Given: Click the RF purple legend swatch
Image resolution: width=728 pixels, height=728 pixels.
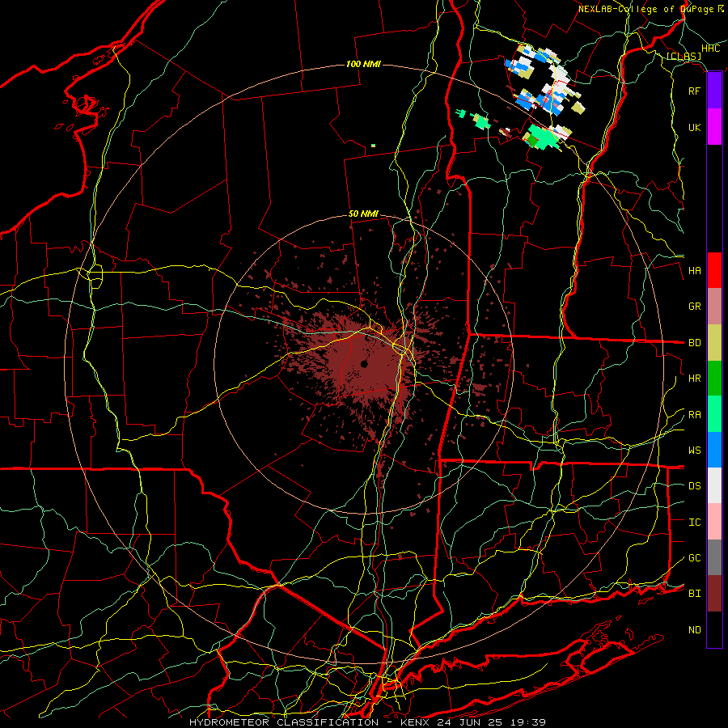Looking at the screenshot, I should [x=714, y=91].
